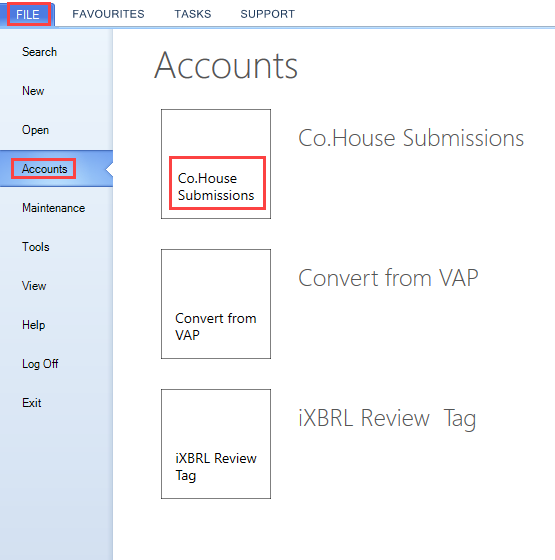
Task: Choose Log Off in the sidebar
Action: (x=40, y=364)
